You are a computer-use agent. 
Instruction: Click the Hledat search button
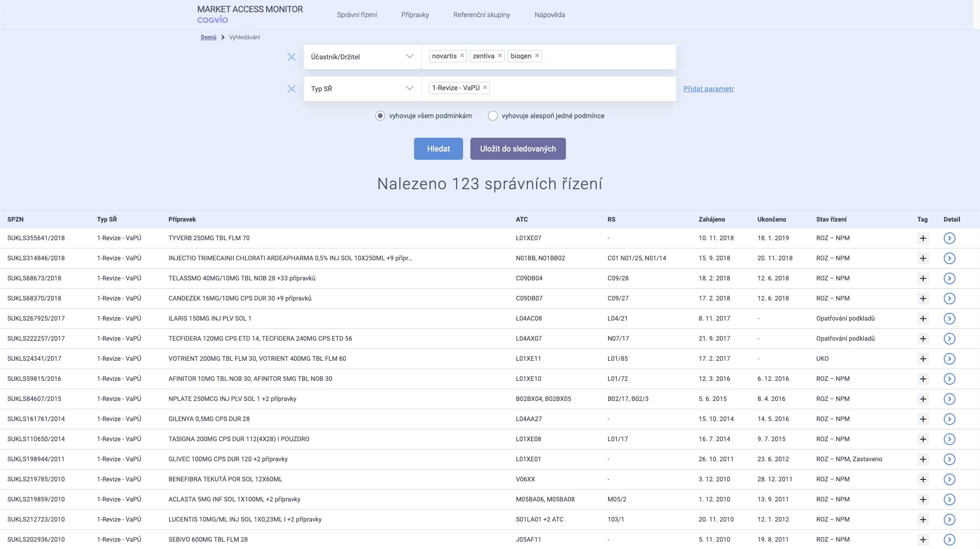coord(438,149)
